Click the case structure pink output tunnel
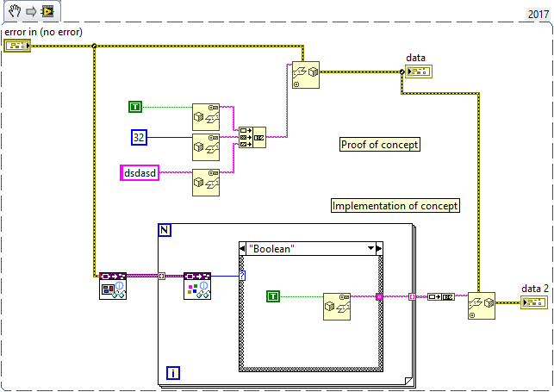The image size is (554, 392). pyautogui.click(x=379, y=296)
